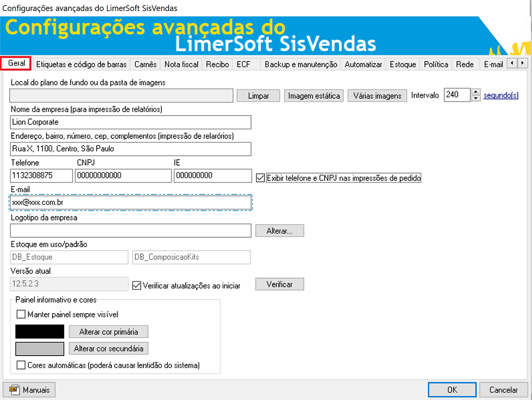Screen dimensions: 532x400
Task: Open Backup e manutenção tab
Action: pyautogui.click(x=301, y=64)
